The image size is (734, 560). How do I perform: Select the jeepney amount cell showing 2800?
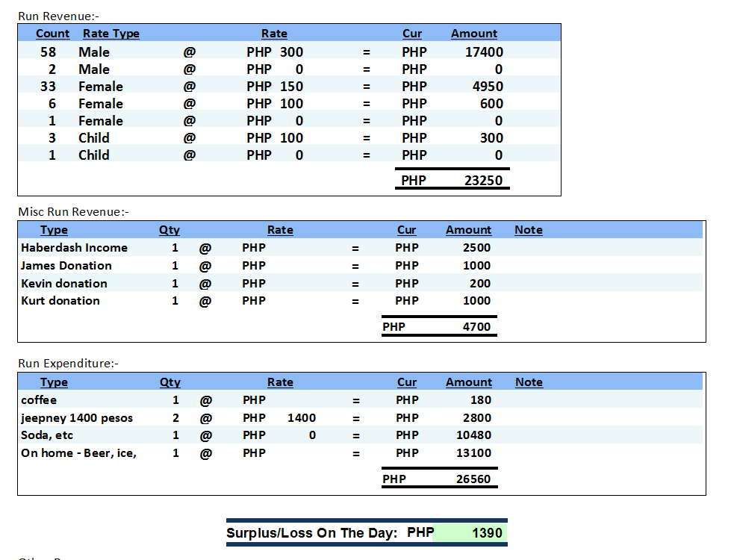476,418
